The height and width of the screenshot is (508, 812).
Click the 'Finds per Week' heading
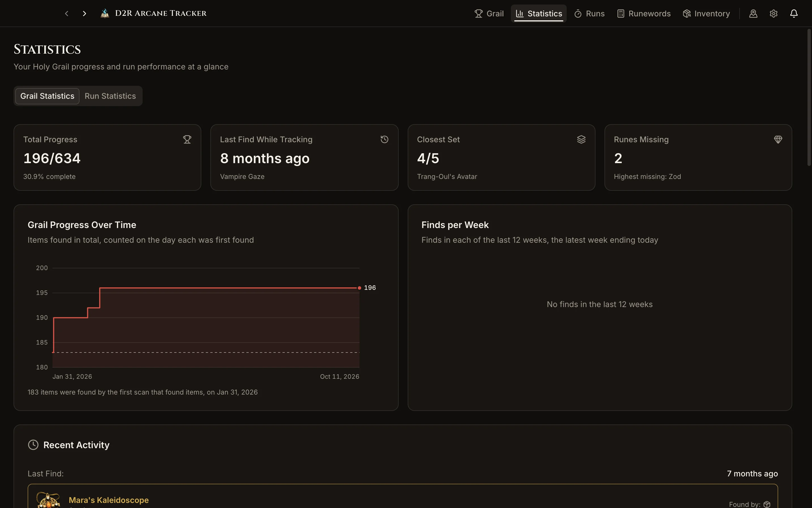tap(455, 225)
